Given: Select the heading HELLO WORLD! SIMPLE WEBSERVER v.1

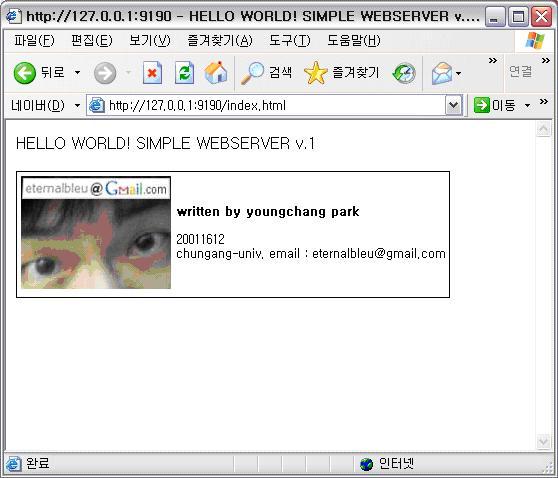Looking at the screenshot, I should click(x=165, y=143).
